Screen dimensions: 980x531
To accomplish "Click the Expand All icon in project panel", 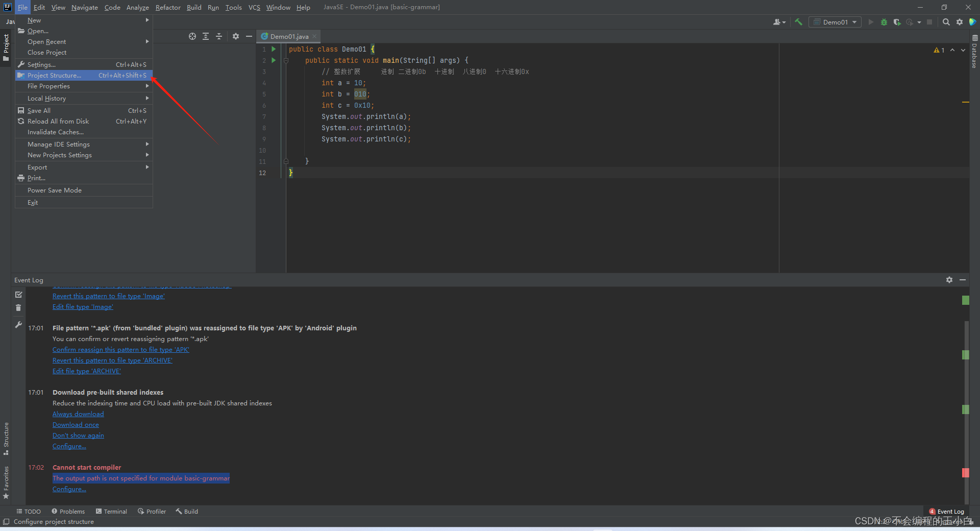I will 206,36.
